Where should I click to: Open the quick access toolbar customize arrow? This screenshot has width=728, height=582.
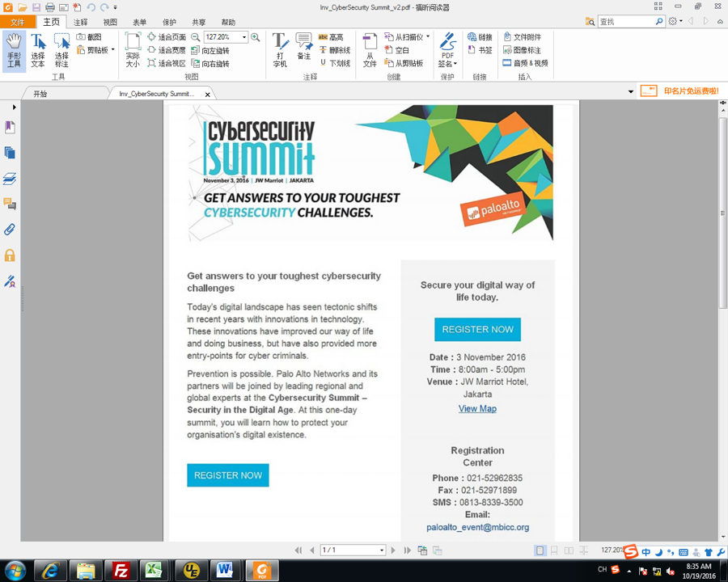[115, 7]
